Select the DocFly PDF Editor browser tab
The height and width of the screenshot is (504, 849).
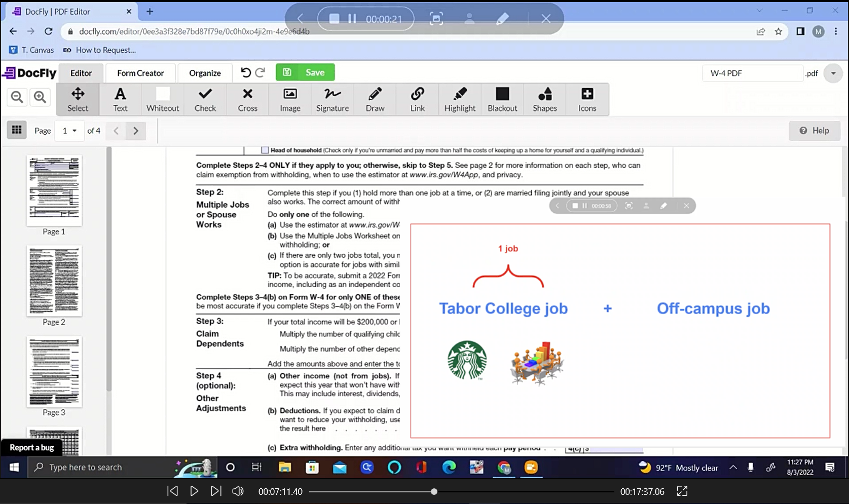click(72, 11)
